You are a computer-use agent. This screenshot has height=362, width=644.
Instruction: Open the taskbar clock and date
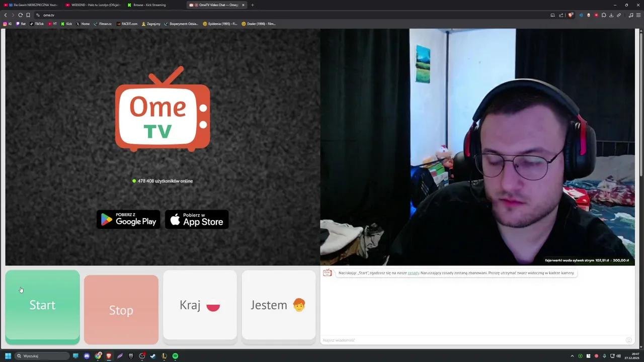pyautogui.click(x=631, y=356)
